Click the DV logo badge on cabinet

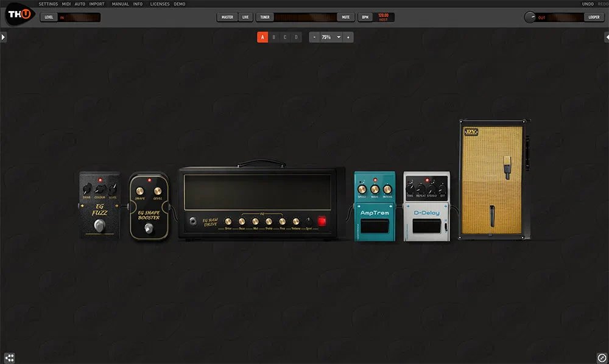(x=471, y=132)
